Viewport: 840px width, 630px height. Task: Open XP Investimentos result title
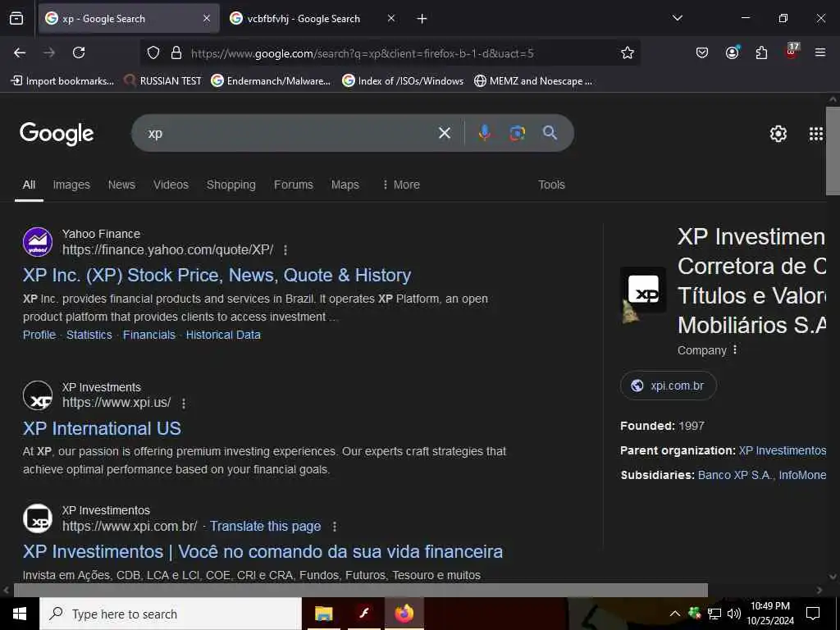[262, 552]
